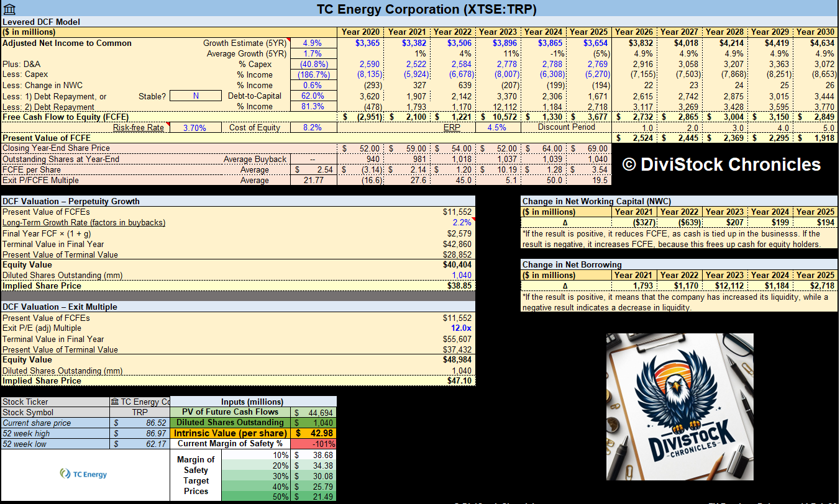Click the average Exit P/FCFE Multiple 21.77 cell

pos(314,180)
